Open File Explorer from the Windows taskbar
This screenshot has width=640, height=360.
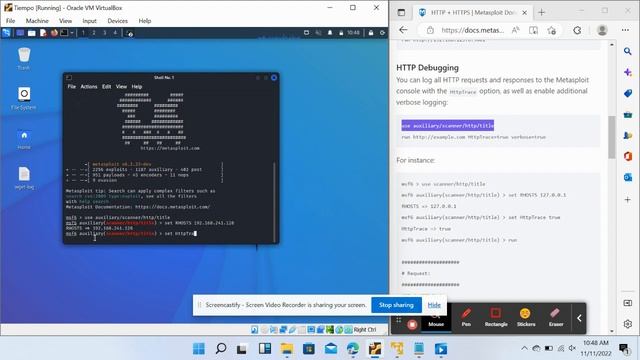pyautogui.click(x=287, y=349)
